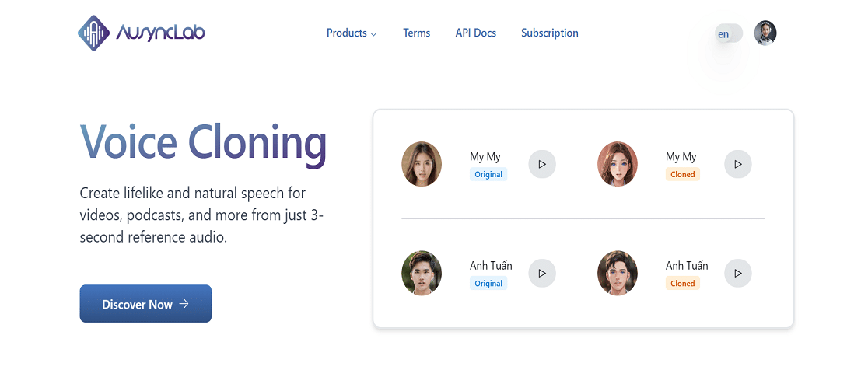Image resolution: width=868 pixels, height=377 pixels.
Task: Play the Anh Tuấn Cloned voice sample
Action: 738,274
